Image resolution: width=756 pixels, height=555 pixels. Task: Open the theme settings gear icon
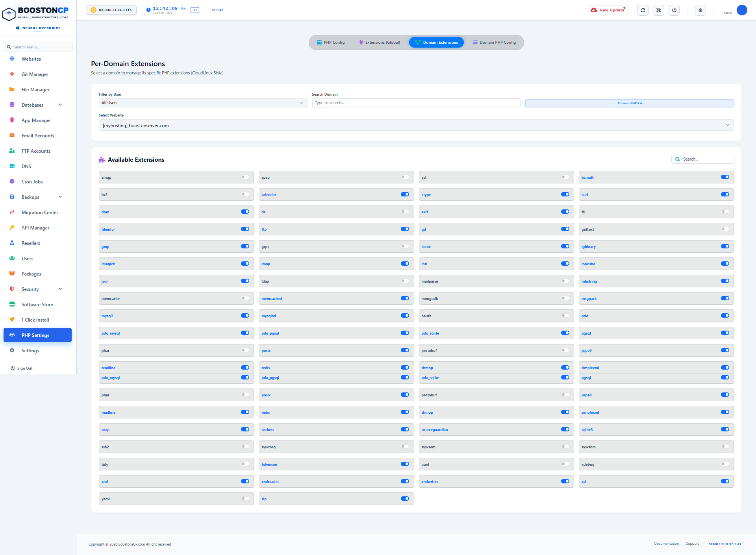point(700,10)
